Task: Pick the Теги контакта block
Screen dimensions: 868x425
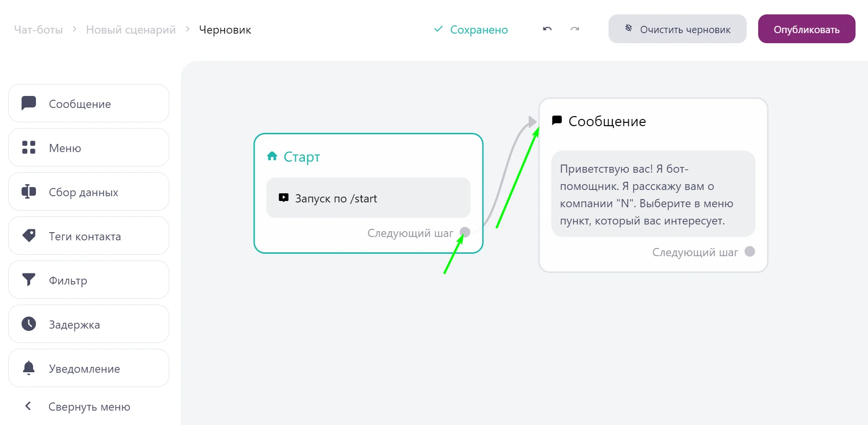Action: click(89, 236)
